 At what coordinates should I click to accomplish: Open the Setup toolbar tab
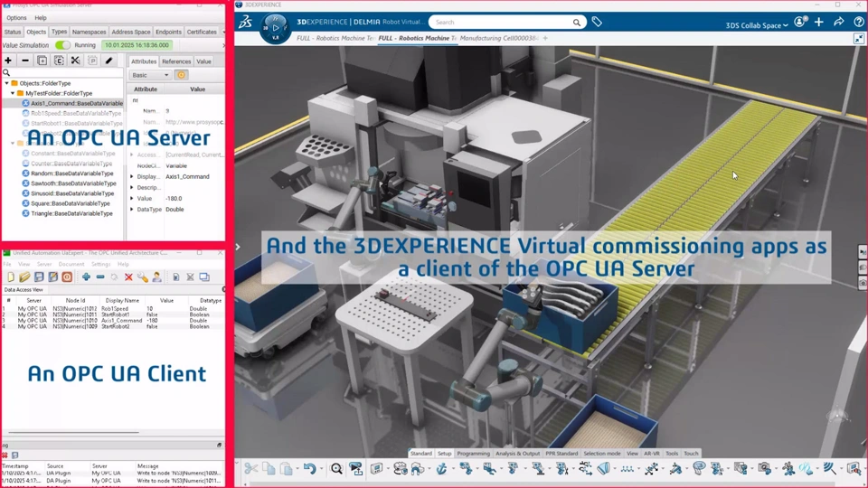445,453
